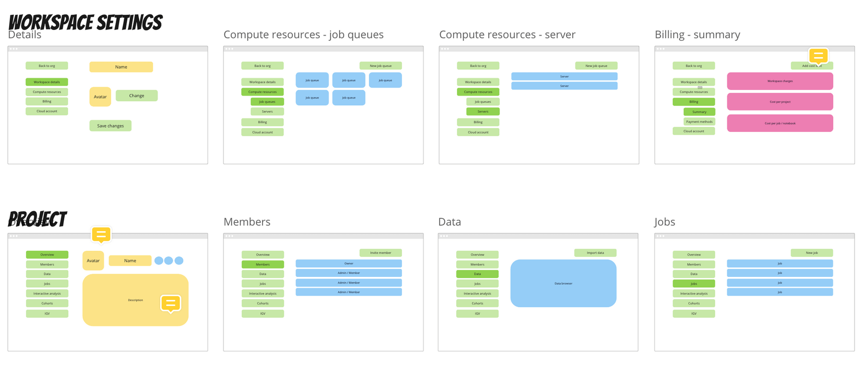The height and width of the screenshot is (371, 868).
Task: Select Billing in Billing summary frame sidebar
Action: tap(694, 102)
